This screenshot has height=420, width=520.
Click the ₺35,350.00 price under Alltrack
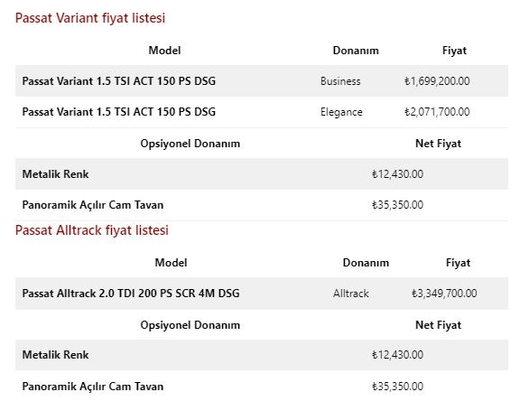(x=397, y=387)
